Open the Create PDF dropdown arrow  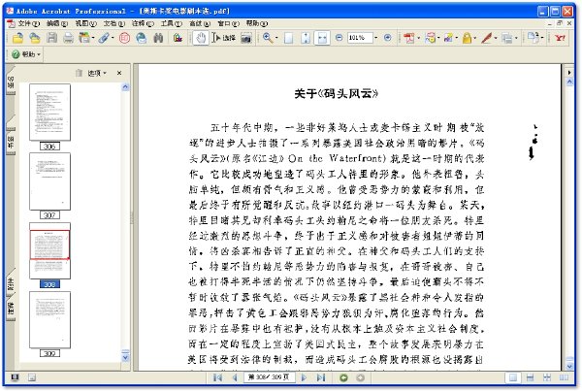(419, 38)
